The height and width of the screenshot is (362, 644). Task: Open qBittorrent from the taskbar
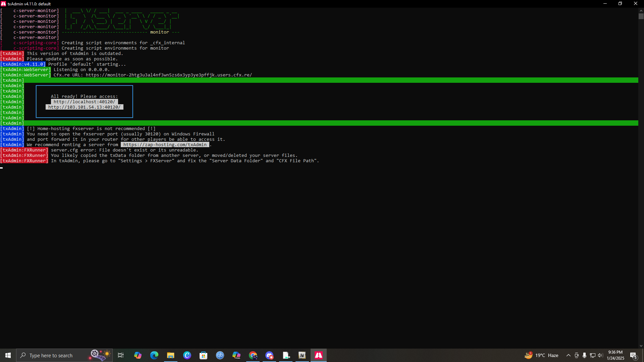click(x=220, y=355)
